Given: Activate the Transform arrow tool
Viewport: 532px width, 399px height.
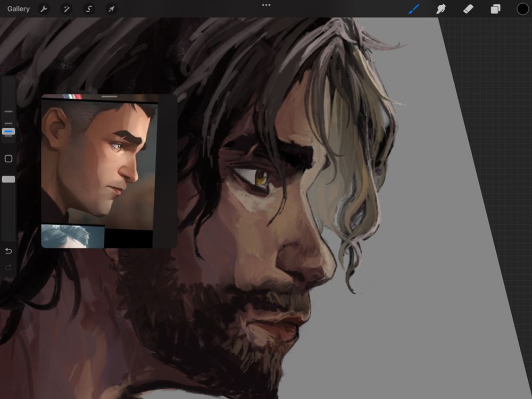Looking at the screenshot, I should click(111, 9).
